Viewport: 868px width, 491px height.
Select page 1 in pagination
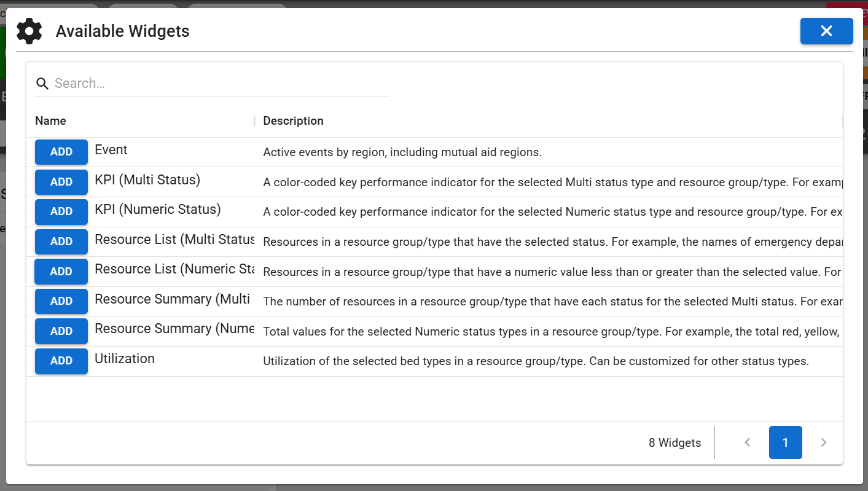coord(785,442)
